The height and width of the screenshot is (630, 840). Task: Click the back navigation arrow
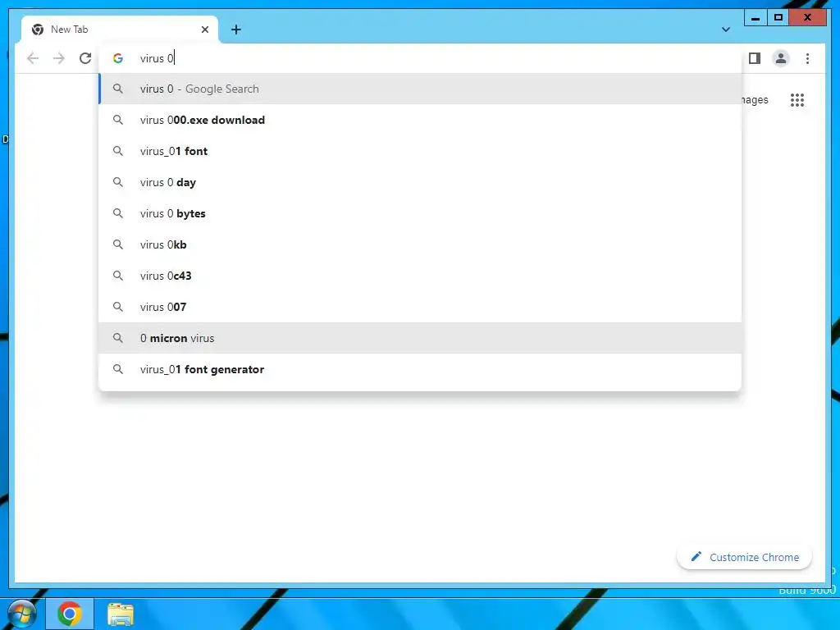click(x=33, y=58)
